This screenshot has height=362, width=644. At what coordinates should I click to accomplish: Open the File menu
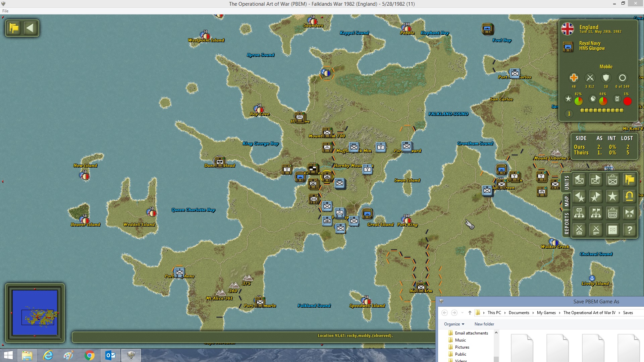click(x=5, y=11)
